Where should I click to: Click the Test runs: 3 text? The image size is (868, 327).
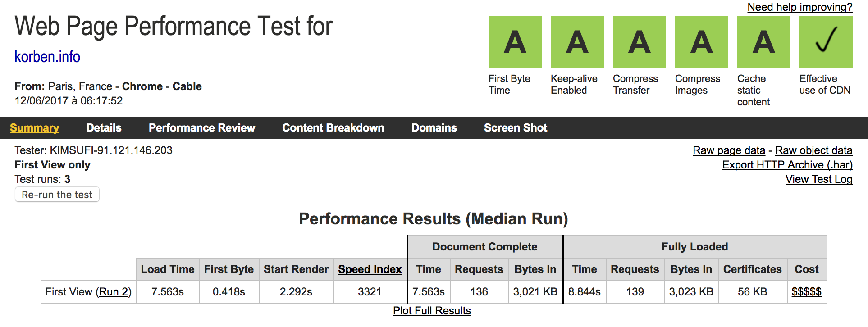(42, 179)
